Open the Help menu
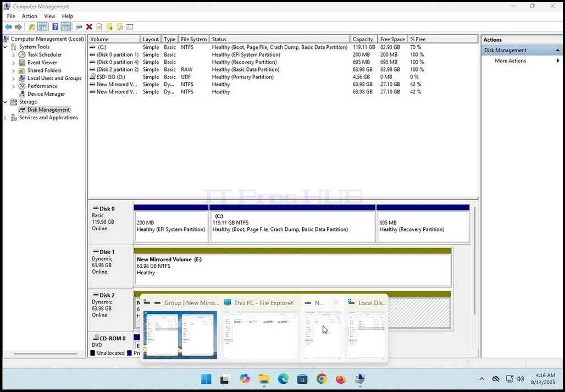This screenshot has width=565, height=392. pyautogui.click(x=68, y=16)
